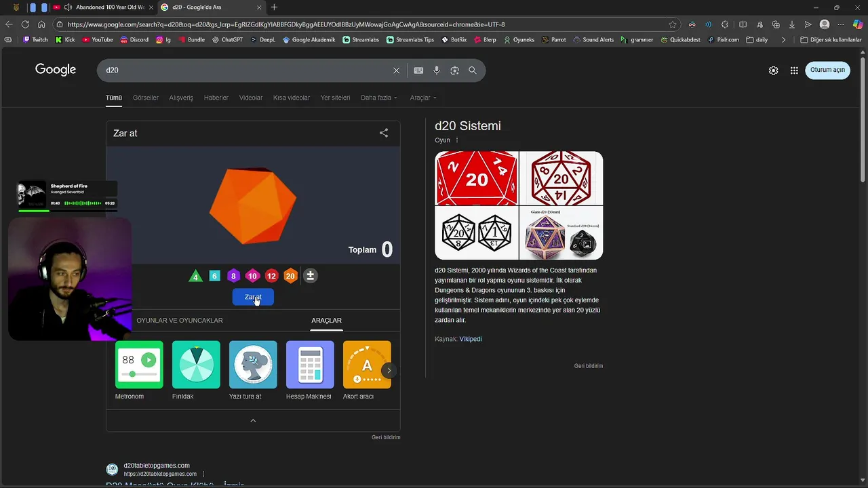868x488 pixels.
Task: Share the Zar at dice widget
Action: [x=384, y=133]
